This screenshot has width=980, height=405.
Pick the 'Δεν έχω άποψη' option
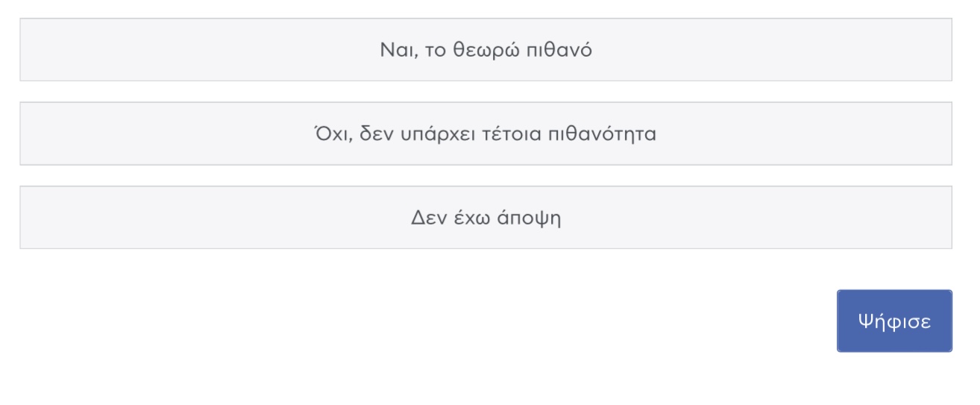pos(486,217)
